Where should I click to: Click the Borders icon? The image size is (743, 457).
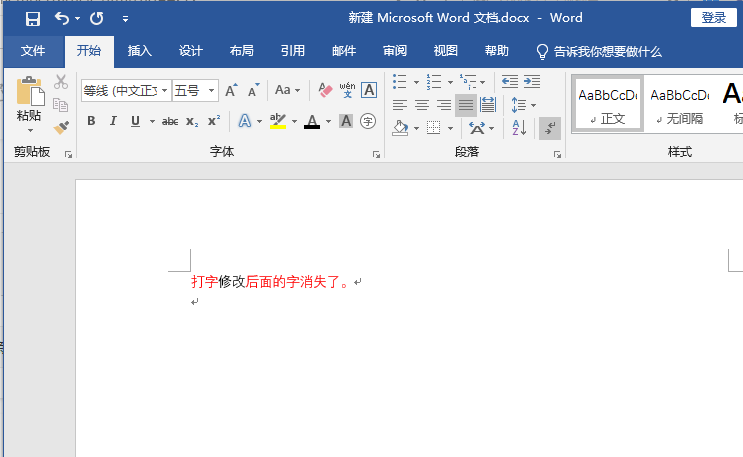coord(434,128)
